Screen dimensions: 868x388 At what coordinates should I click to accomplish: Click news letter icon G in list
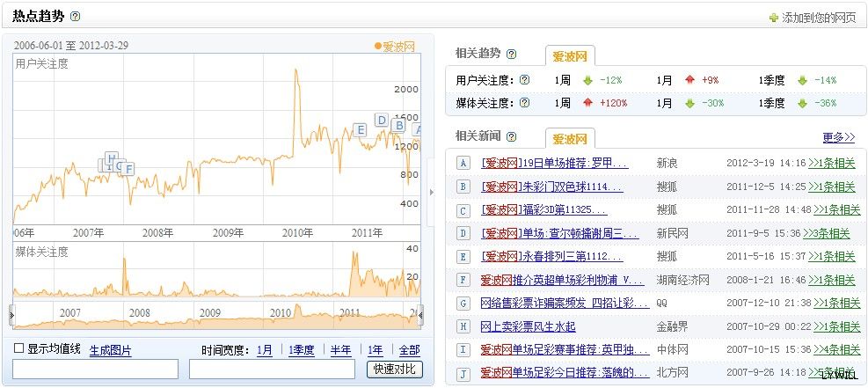pyautogui.click(x=463, y=303)
